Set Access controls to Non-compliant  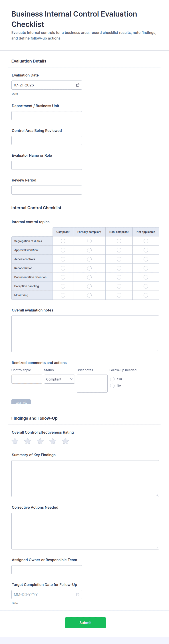pyautogui.click(x=119, y=259)
